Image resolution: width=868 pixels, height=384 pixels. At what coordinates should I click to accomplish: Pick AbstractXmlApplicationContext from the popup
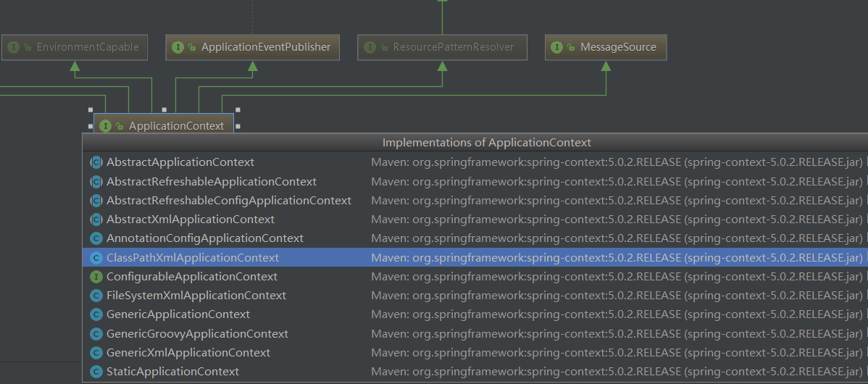(191, 220)
